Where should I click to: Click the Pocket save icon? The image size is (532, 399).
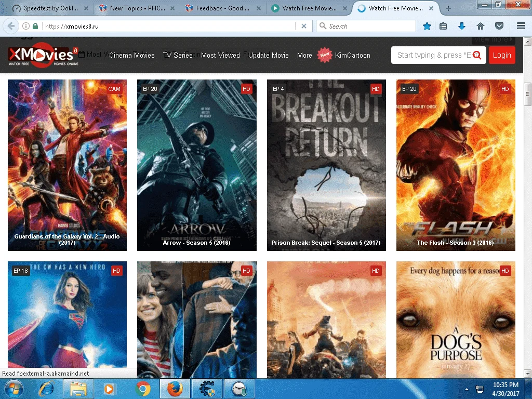click(x=499, y=26)
